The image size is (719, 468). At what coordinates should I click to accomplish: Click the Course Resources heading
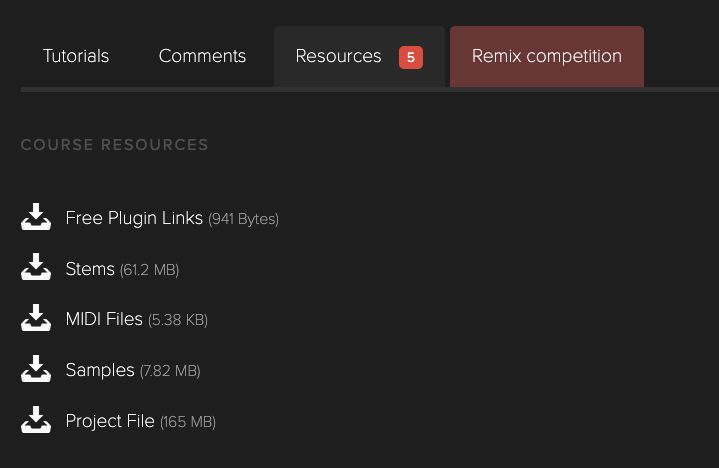coord(115,145)
